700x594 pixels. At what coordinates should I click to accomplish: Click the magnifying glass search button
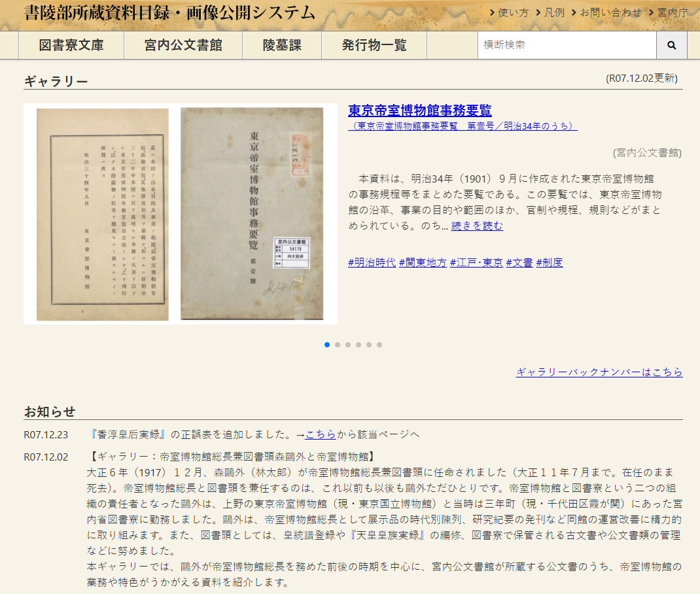coord(671,45)
